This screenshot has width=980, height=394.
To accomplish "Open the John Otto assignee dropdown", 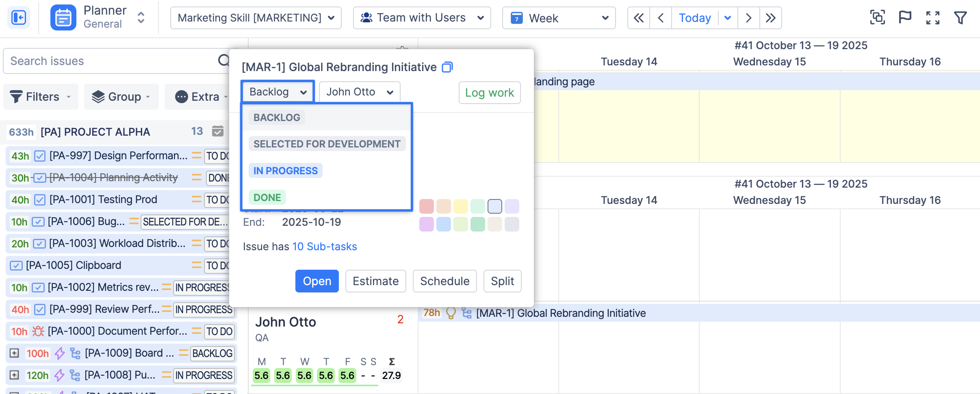I will click(x=359, y=92).
